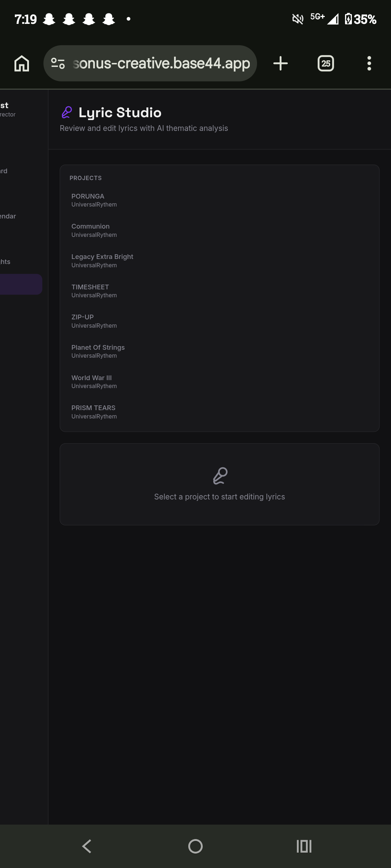
Task: Pick the World War III project
Action: [219, 382]
